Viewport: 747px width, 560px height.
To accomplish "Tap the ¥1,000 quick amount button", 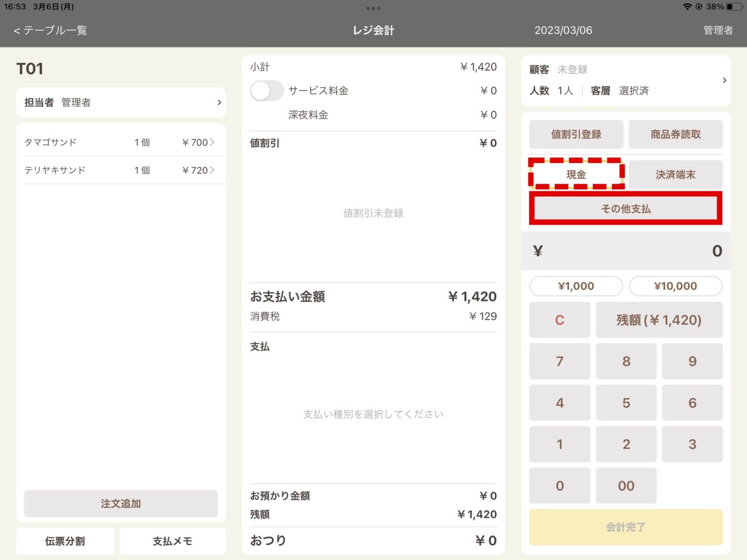I will [x=576, y=286].
